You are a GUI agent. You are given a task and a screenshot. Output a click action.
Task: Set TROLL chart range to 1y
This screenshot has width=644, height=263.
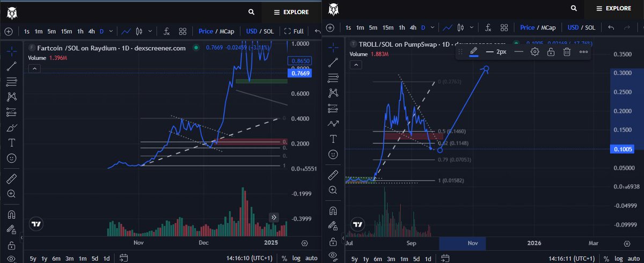[x=366, y=258]
